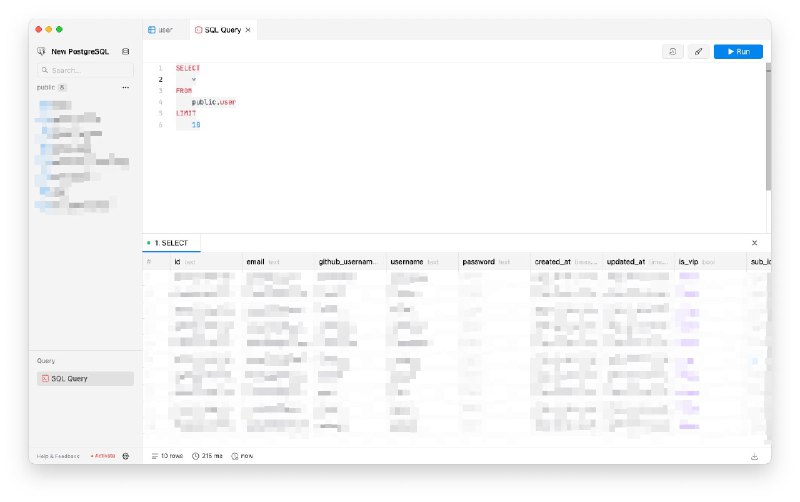The height and width of the screenshot is (502, 800).
Task: Place cursor on the LIMIT keyword line
Action: point(186,113)
